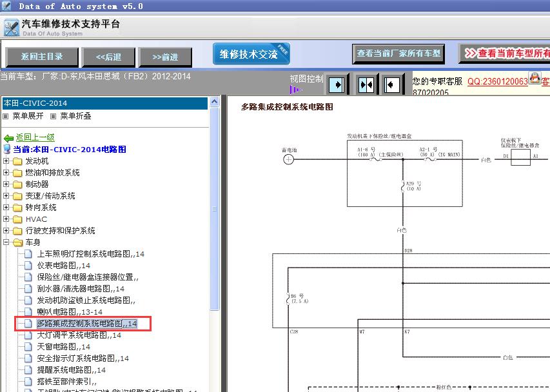
Task: Click the open 车身 folder icon
Action: tap(17, 242)
